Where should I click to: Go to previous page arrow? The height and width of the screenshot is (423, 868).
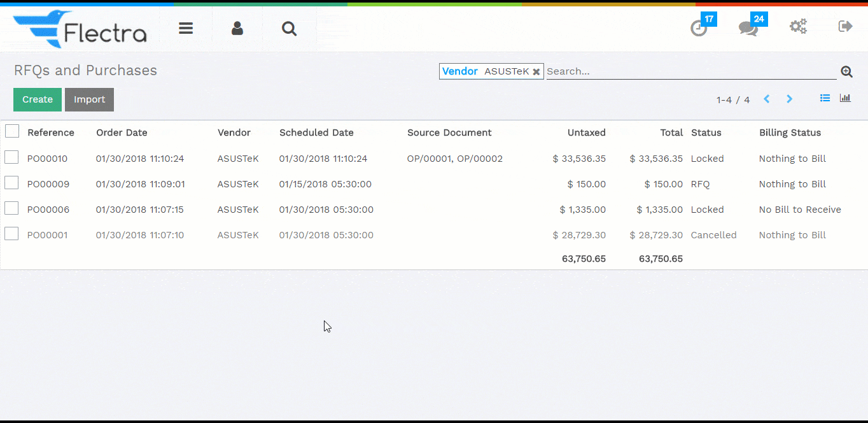tap(767, 99)
